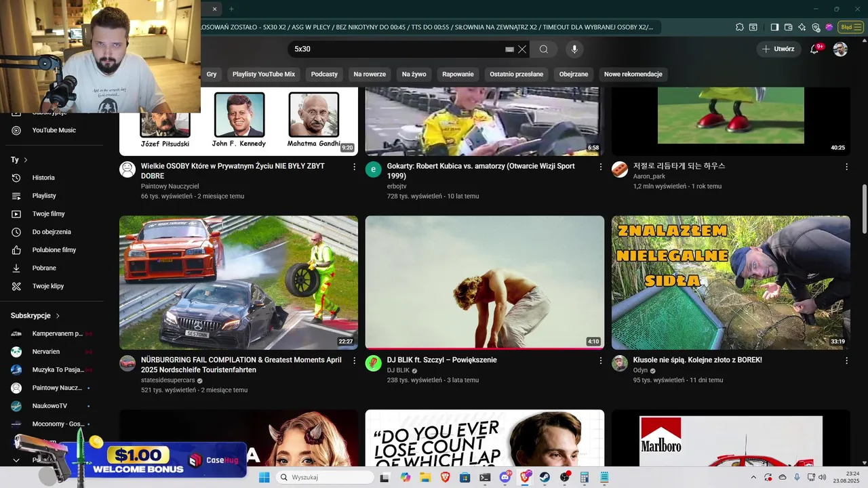868x488 pixels.
Task: Open NaukowoTV subscription channel
Action: coord(53,406)
